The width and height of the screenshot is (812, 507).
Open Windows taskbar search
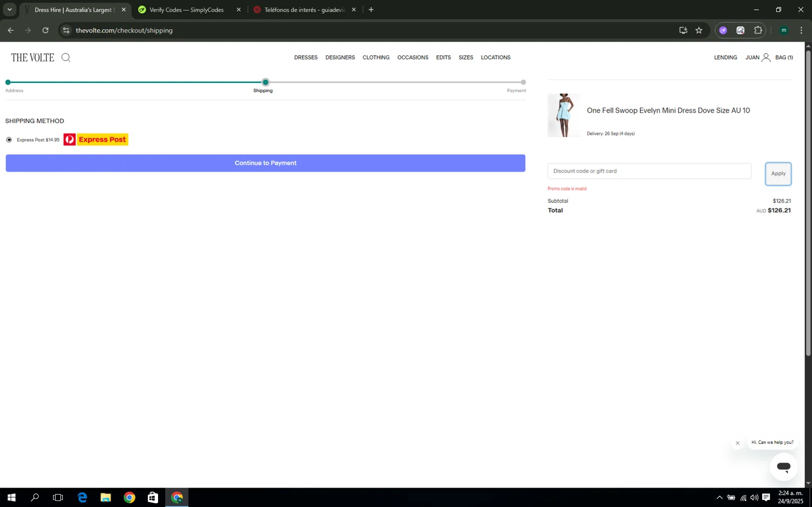point(35,497)
